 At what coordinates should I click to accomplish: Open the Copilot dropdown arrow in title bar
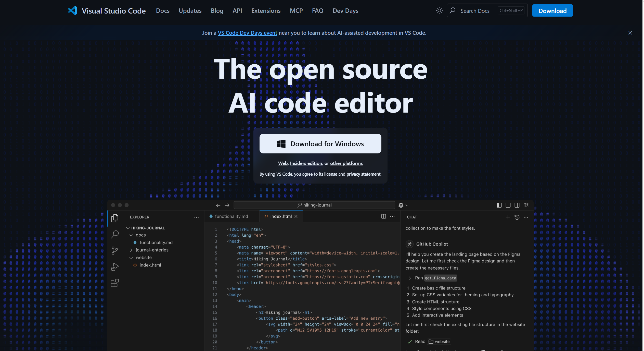pyautogui.click(x=407, y=205)
